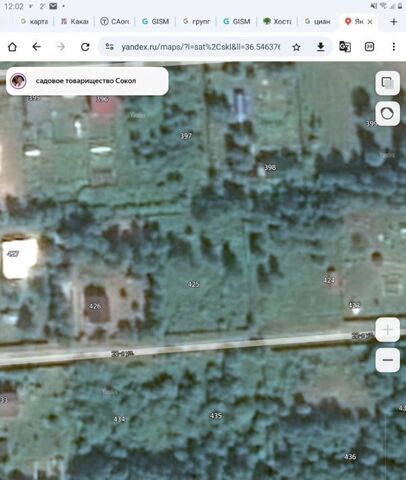Reload the Yandex Maps page
This screenshot has width=406, height=480.
[85, 47]
